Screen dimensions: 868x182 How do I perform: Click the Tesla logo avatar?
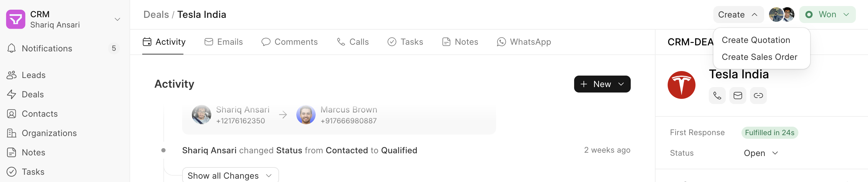click(681, 85)
